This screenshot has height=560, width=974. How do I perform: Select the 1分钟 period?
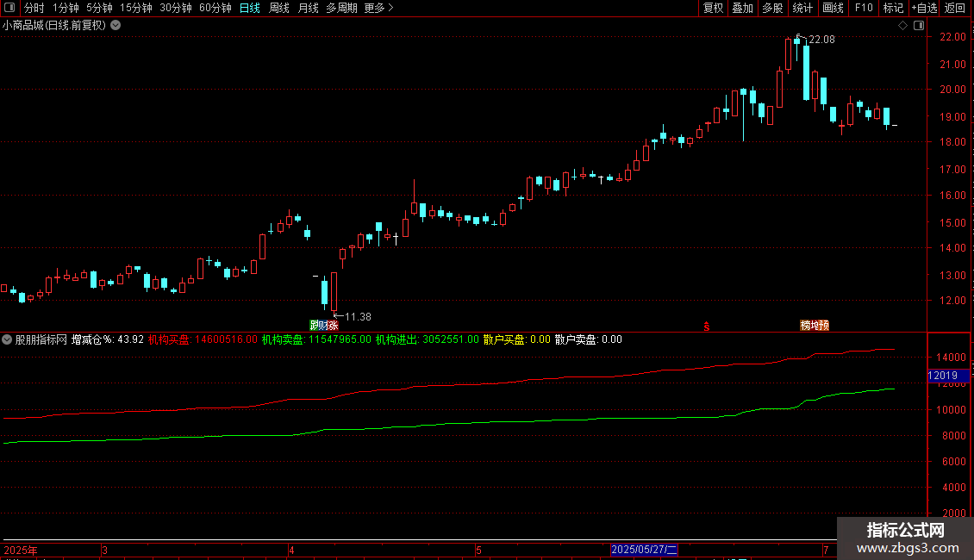point(66,8)
